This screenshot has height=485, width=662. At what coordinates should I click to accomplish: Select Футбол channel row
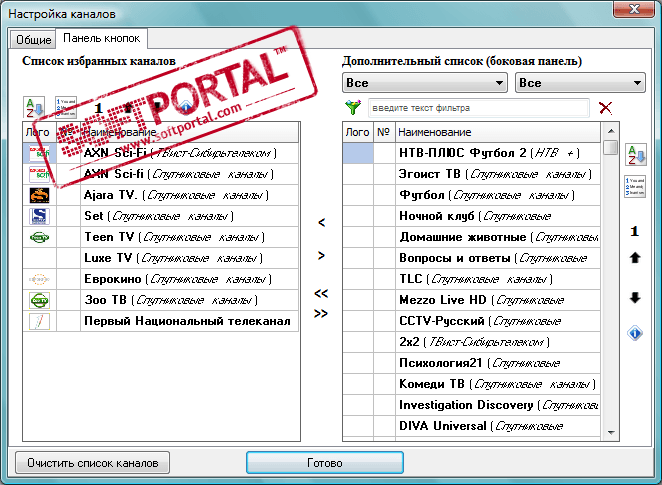[x=472, y=195]
